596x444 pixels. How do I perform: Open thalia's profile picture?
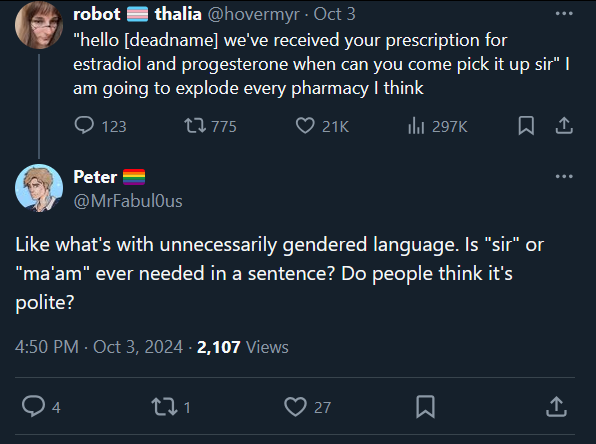[x=39, y=25]
